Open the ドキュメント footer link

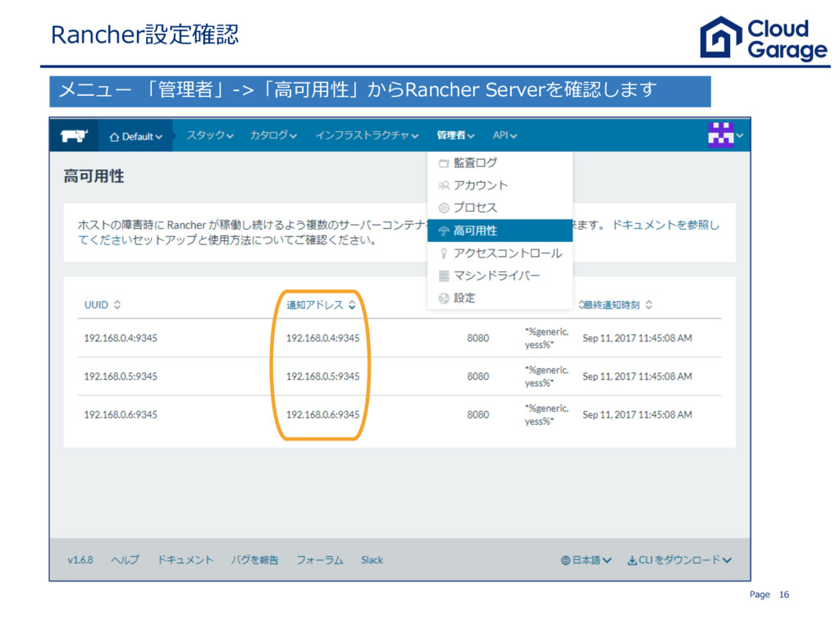(x=185, y=560)
